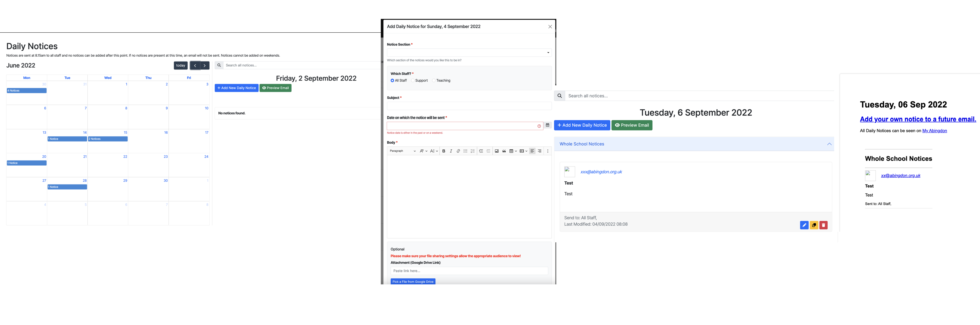Insert a block quote in the editor
This screenshot has height=325, width=980.
click(x=504, y=151)
